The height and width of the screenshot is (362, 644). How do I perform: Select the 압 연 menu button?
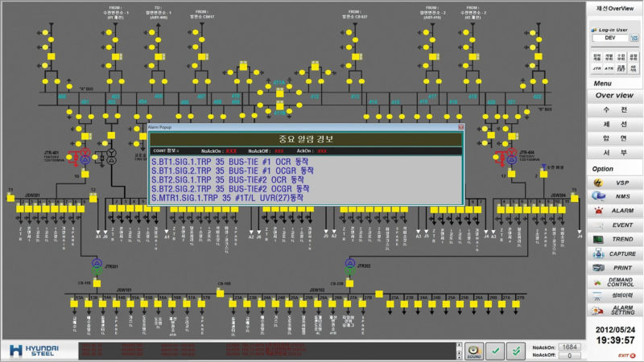pyautogui.click(x=615, y=138)
